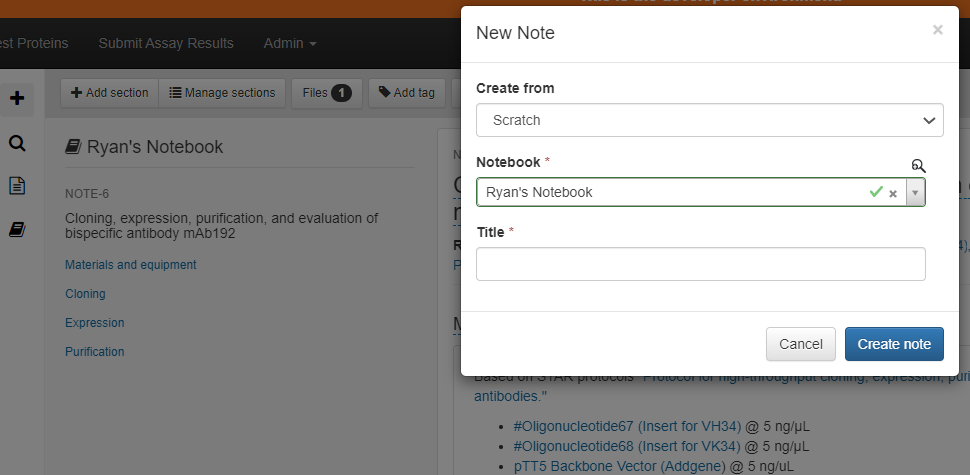Viewport: 970px width, 475px height.
Task: Open search via sidebar magnifier icon
Action: [17, 143]
